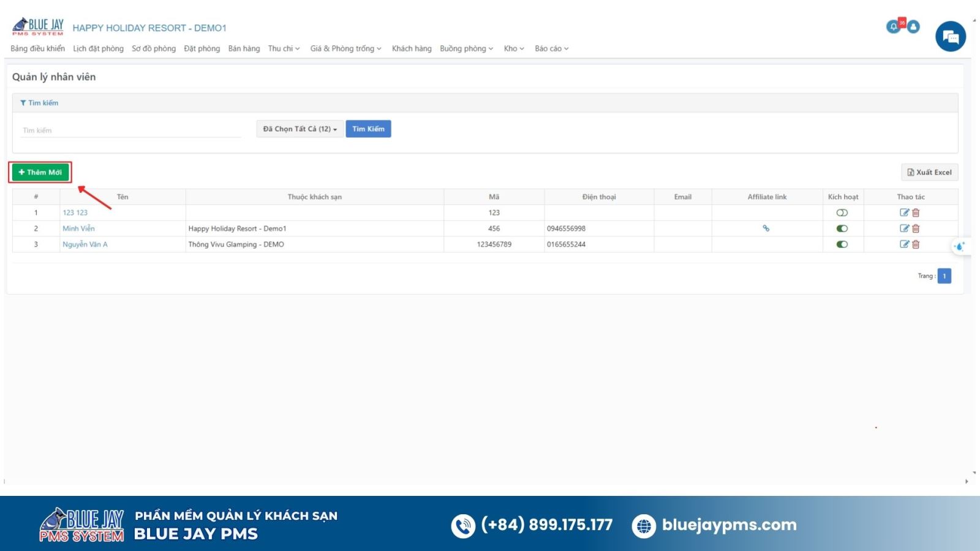Edit the employee Minh Viễn with pencil icon

(x=905, y=228)
